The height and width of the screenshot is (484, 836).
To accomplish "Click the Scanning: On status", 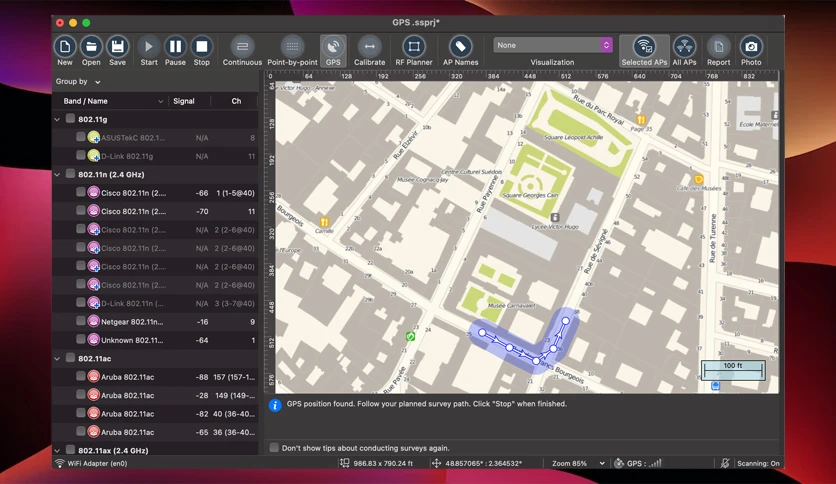I will [758, 463].
